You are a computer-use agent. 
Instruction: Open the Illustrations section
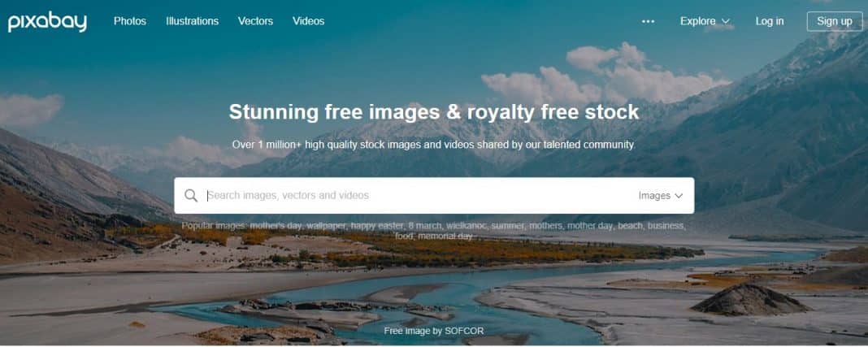coord(192,21)
